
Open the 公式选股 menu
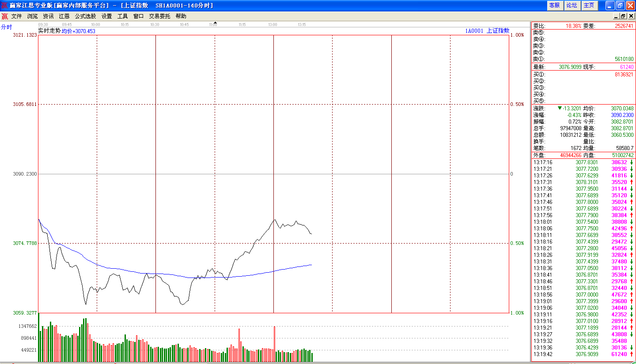coord(85,16)
